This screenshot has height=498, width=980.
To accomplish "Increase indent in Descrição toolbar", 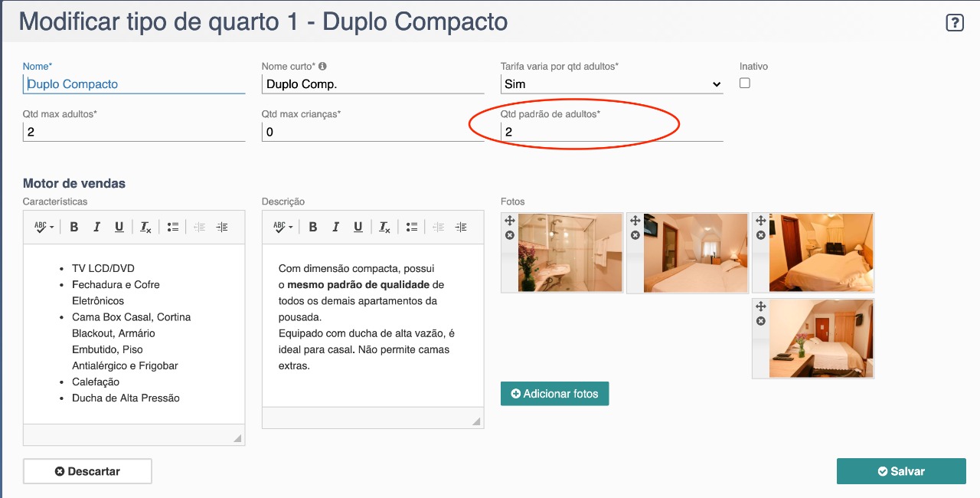I will [460, 227].
